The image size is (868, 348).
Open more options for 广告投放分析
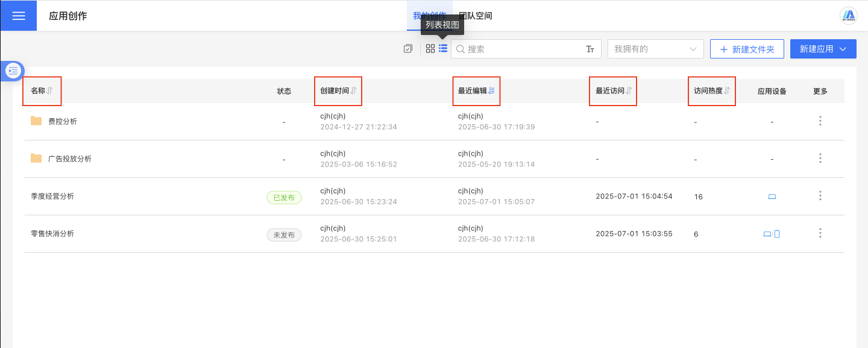820,159
